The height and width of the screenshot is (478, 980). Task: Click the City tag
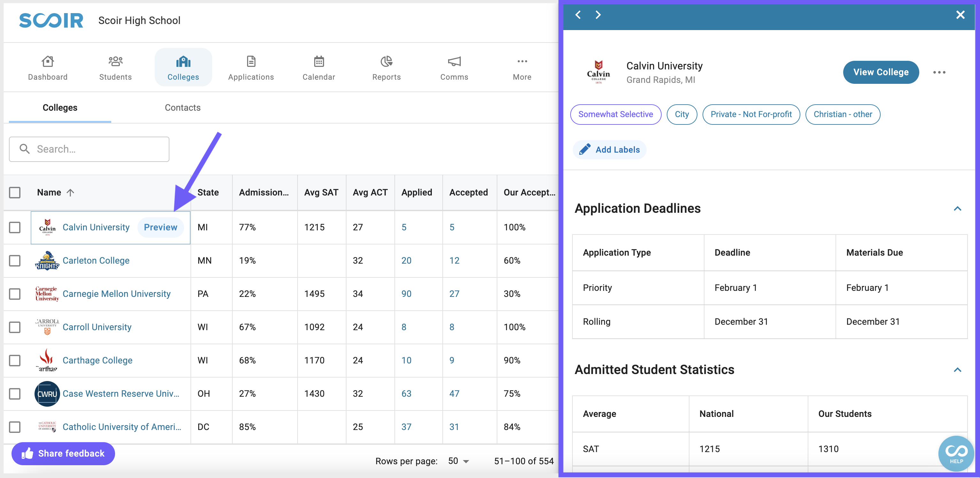pos(682,114)
